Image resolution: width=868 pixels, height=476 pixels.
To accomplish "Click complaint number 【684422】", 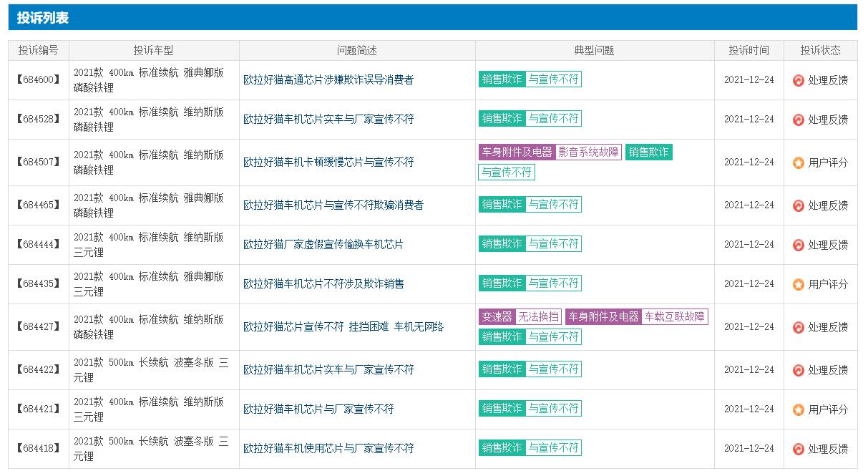I will 39,370.
